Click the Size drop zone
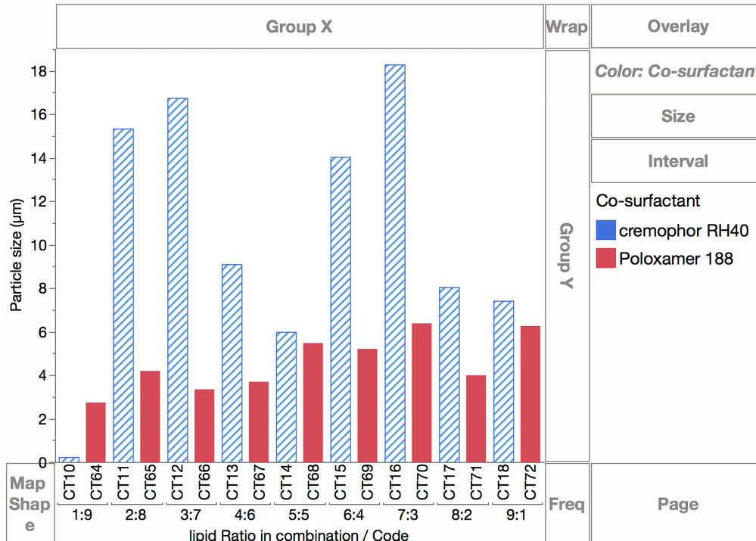 (674, 117)
